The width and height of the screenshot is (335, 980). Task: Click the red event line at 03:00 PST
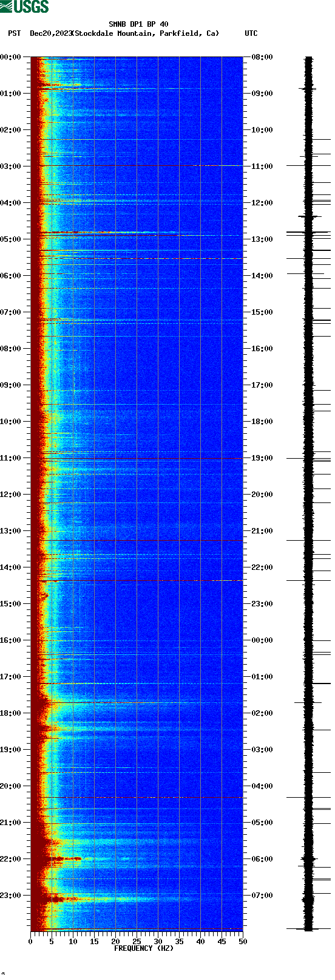(x=137, y=165)
